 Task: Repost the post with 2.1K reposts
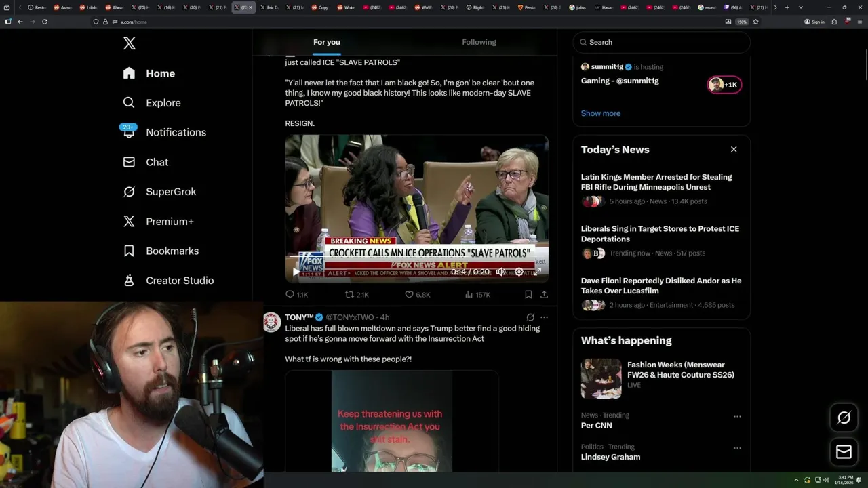(357, 295)
